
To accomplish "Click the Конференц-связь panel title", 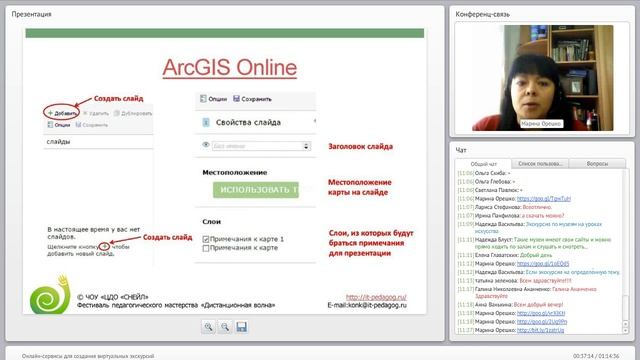I will coord(483,14).
